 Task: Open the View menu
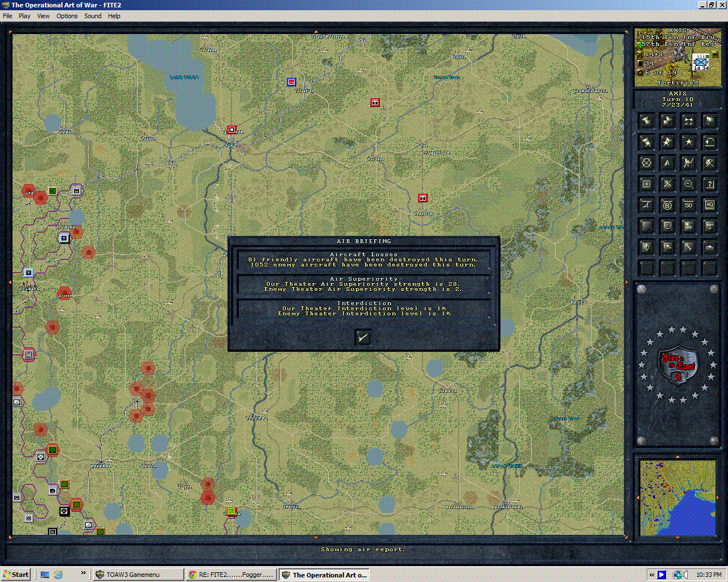click(x=43, y=16)
